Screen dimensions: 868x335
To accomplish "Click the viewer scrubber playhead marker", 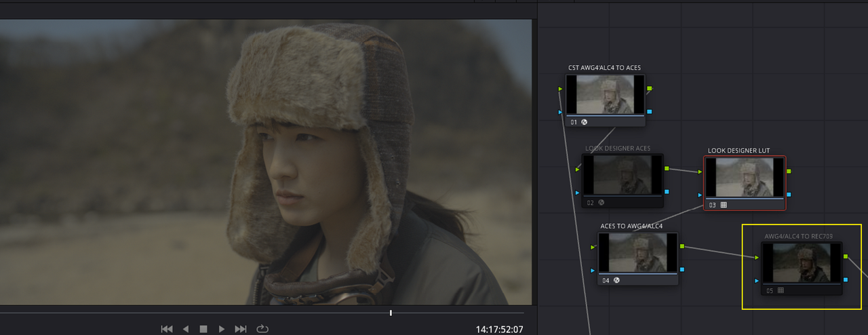I will pos(391,313).
